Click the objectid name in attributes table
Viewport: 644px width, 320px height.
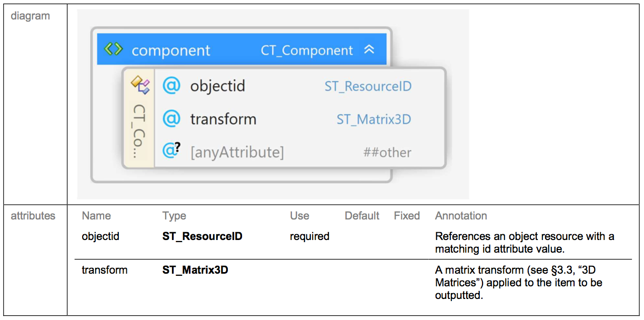pos(100,236)
